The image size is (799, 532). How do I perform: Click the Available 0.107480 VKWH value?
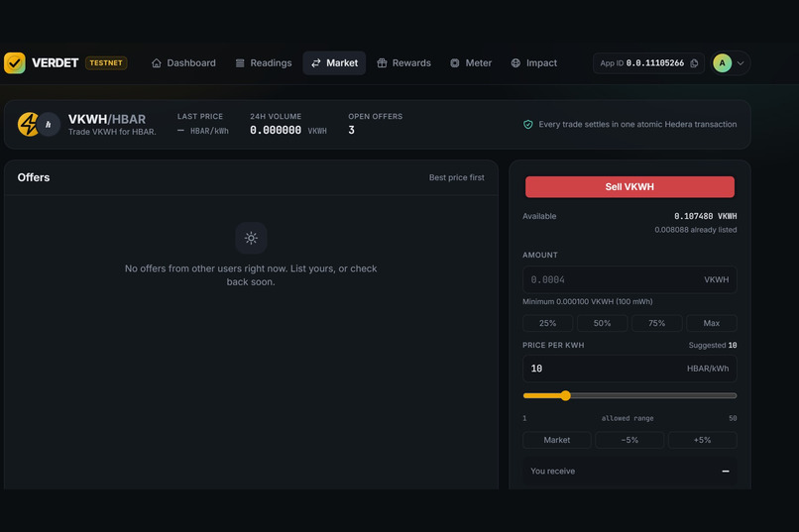(x=705, y=216)
